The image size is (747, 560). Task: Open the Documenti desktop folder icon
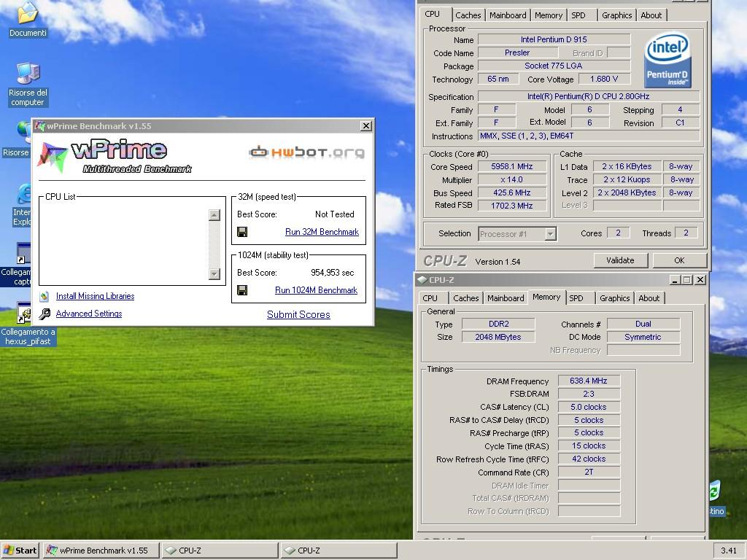pos(28,13)
